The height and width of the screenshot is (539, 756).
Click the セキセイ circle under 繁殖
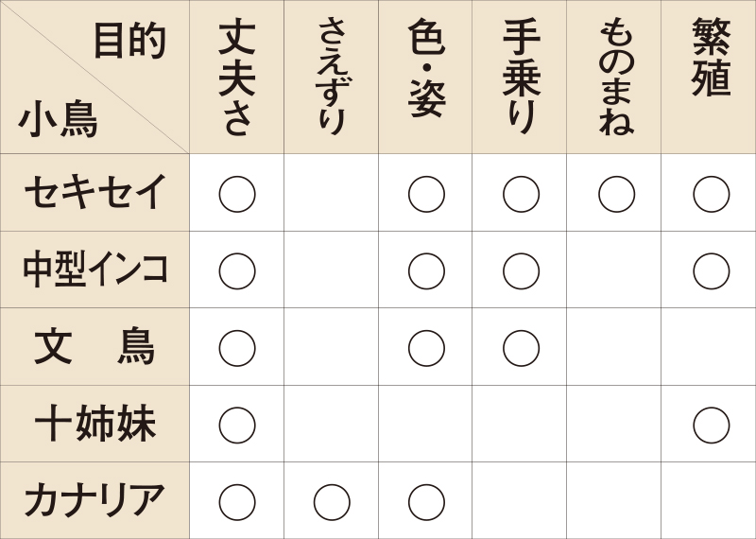point(711,194)
